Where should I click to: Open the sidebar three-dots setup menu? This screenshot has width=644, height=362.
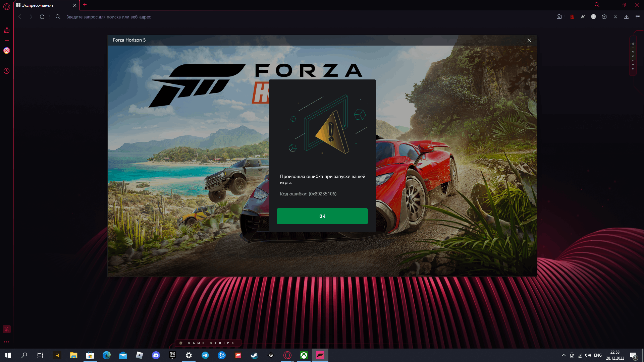7,342
